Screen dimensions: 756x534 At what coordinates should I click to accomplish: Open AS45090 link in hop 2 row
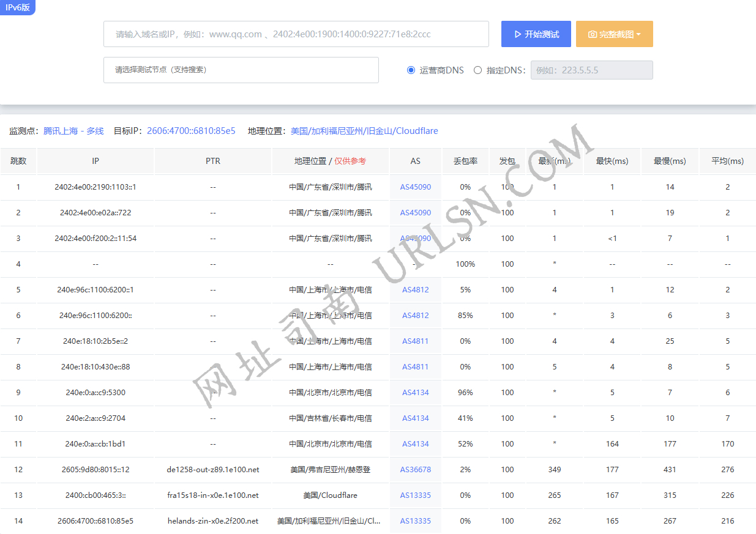pos(416,213)
